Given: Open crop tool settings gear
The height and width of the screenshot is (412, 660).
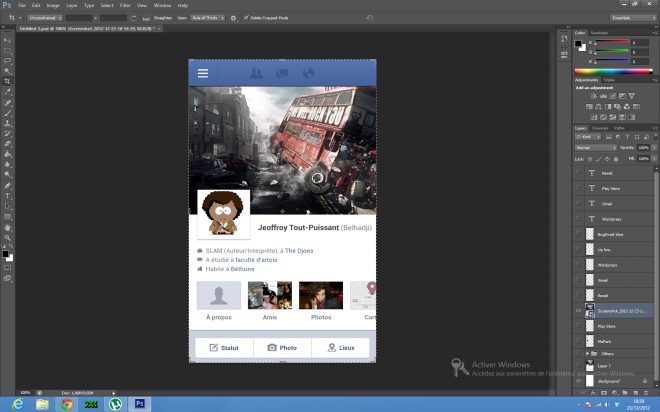Looking at the screenshot, I should point(233,18).
